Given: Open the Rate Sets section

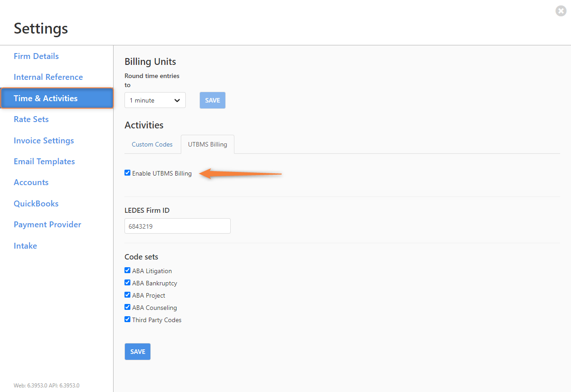Looking at the screenshot, I should (x=31, y=119).
